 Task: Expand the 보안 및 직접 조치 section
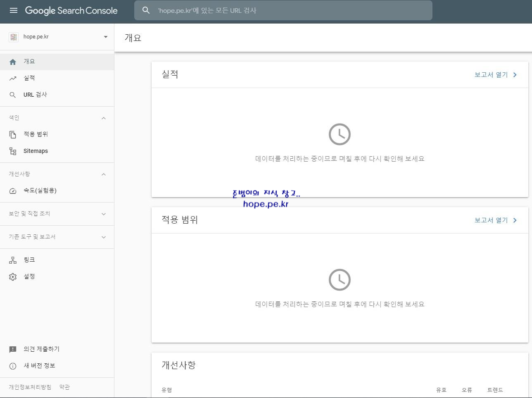click(x=104, y=214)
